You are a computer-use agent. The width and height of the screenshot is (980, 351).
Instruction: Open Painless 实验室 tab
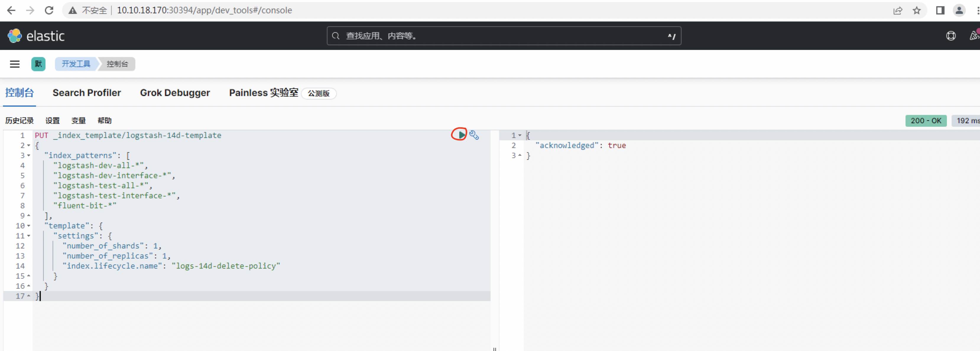pos(263,93)
